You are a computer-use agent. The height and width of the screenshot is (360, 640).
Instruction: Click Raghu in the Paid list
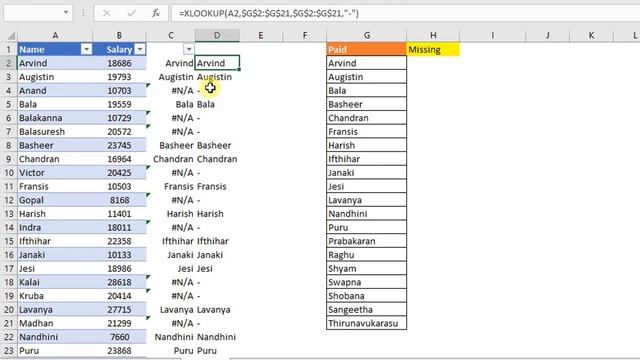click(x=367, y=255)
